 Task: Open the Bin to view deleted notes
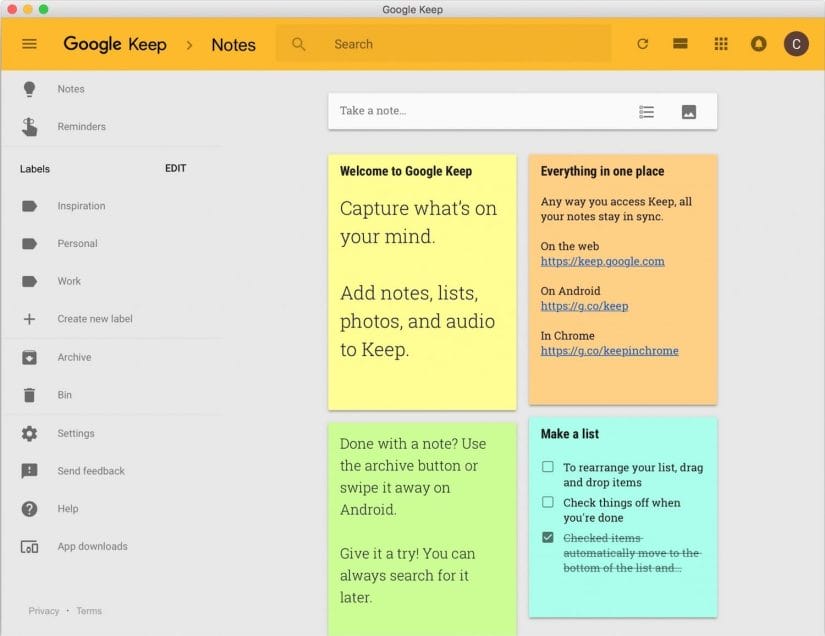point(64,395)
